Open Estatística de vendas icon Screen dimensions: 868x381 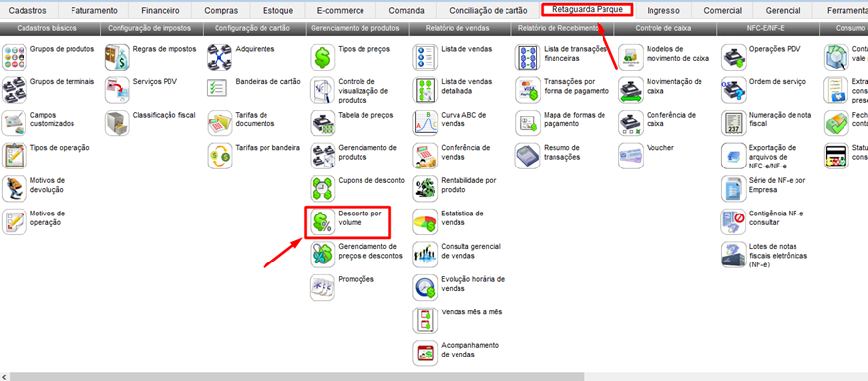(x=425, y=221)
